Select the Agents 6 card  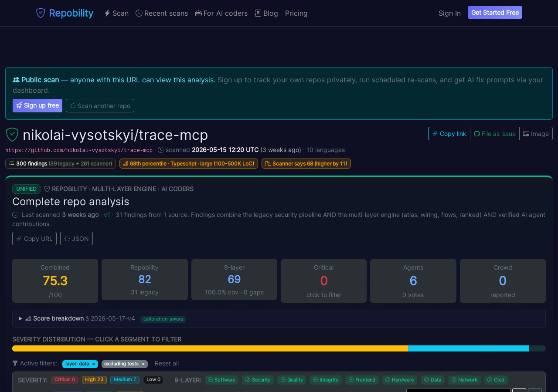tap(413, 281)
